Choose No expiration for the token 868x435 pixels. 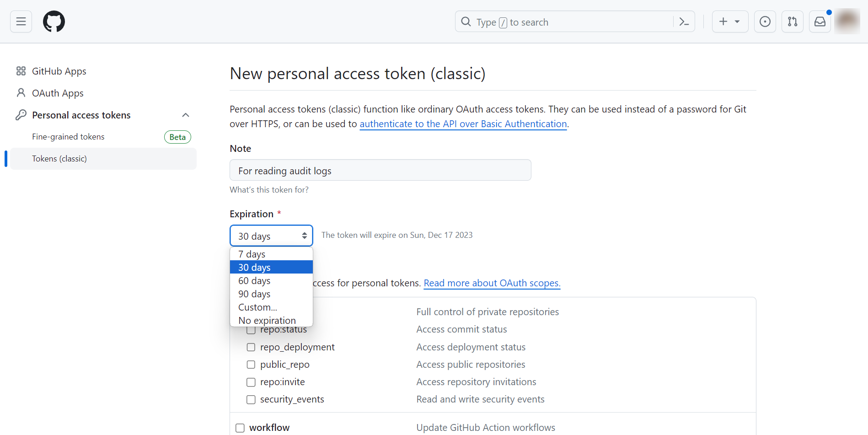pos(267,320)
